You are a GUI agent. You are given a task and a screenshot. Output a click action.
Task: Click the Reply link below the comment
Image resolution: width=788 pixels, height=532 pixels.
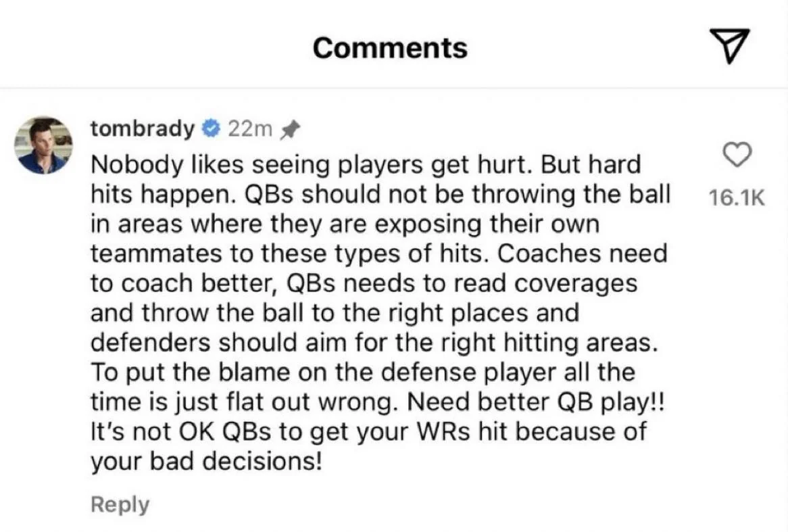click(120, 504)
